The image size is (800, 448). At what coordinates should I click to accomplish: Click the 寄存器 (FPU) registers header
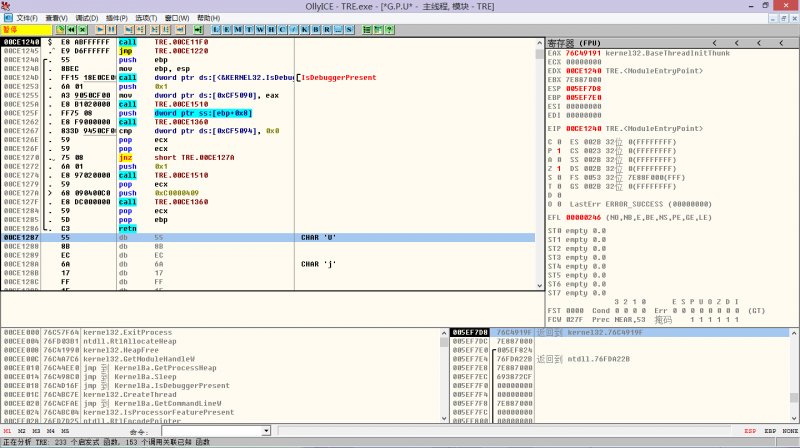click(574, 43)
